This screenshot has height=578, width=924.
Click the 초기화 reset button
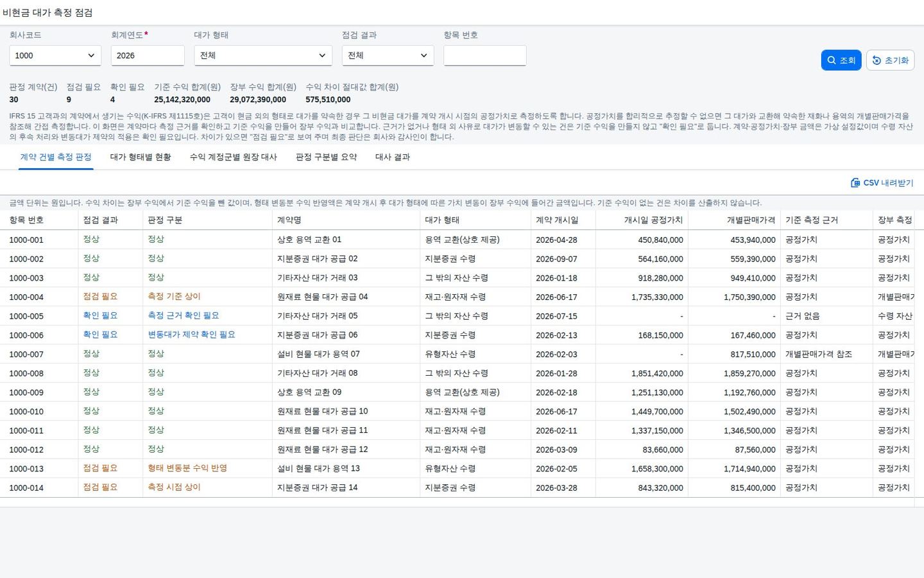890,60
